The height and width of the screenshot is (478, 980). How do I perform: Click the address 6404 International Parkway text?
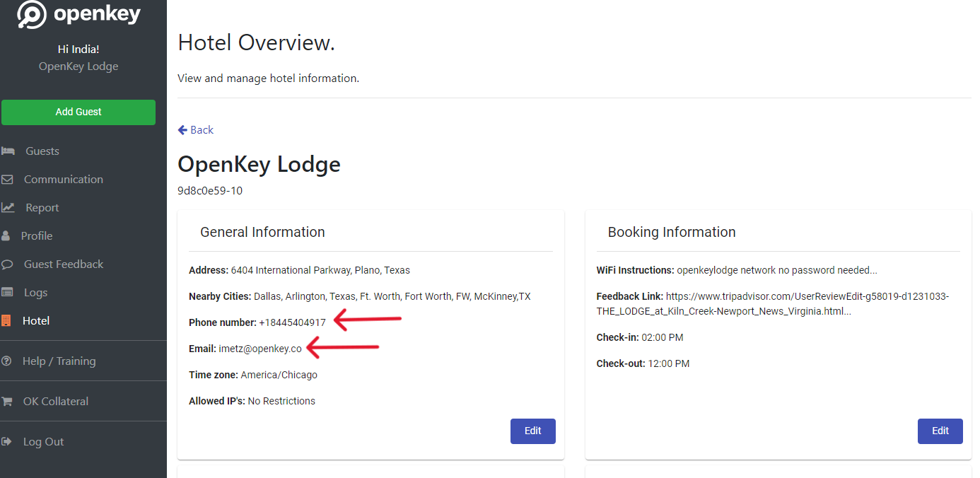coord(320,270)
